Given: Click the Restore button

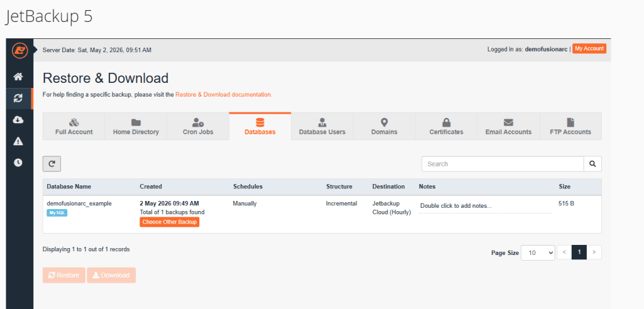Looking at the screenshot, I should [64, 275].
